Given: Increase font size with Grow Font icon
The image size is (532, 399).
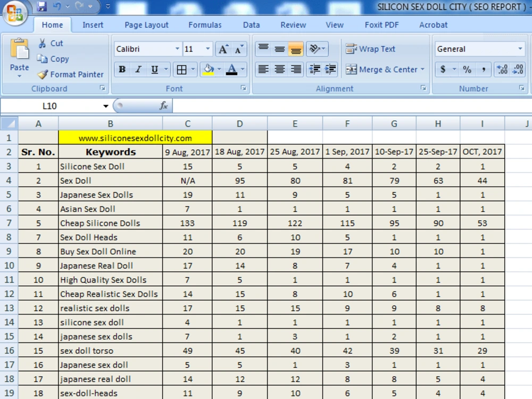Looking at the screenshot, I should click(223, 49).
